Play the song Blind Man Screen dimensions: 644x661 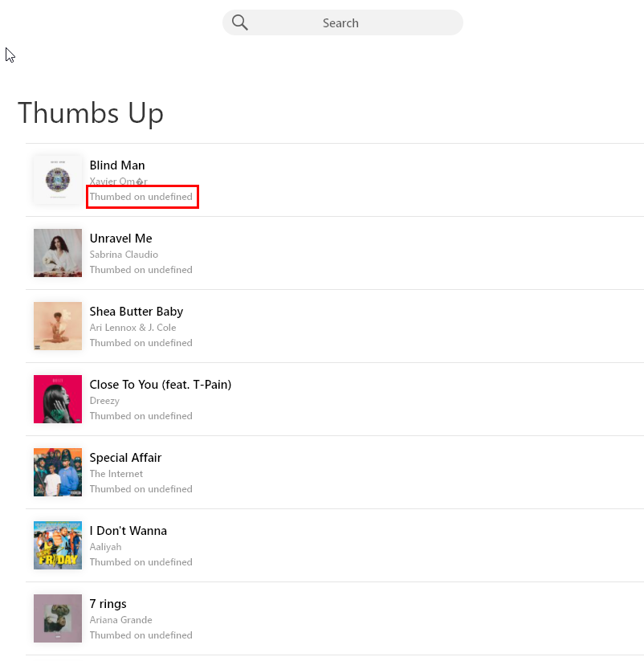pyautogui.click(x=117, y=165)
